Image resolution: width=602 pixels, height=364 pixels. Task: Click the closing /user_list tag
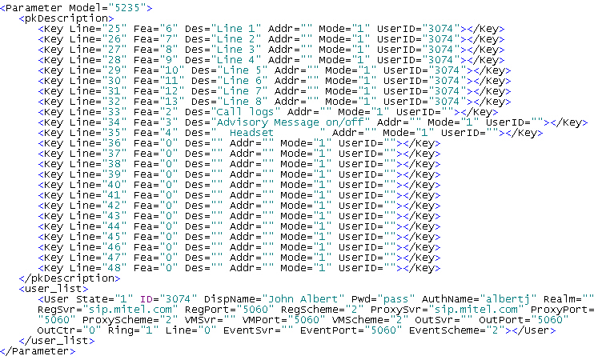[x=57, y=341]
